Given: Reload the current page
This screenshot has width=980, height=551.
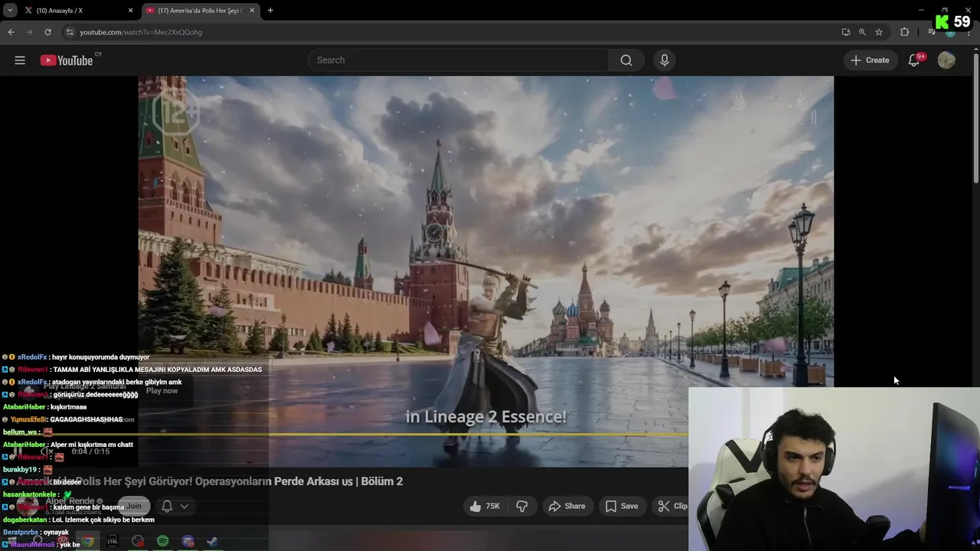Looking at the screenshot, I should pos(47,32).
